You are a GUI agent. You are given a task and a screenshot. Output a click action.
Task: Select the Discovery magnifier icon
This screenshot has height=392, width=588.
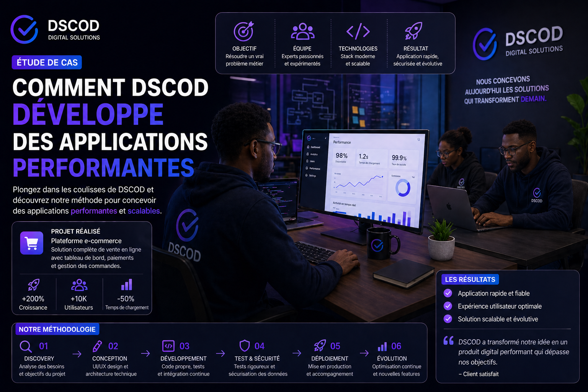click(x=26, y=346)
